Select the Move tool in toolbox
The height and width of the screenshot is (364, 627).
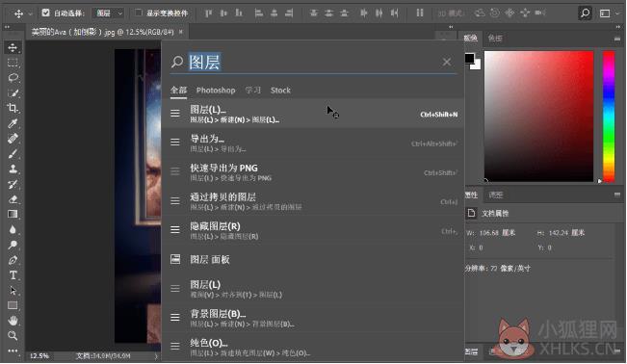click(13, 47)
